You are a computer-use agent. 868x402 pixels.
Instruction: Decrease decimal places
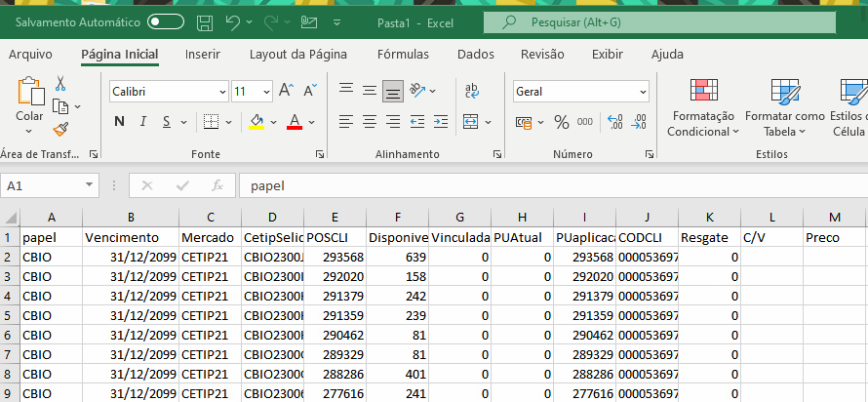click(x=639, y=122)
